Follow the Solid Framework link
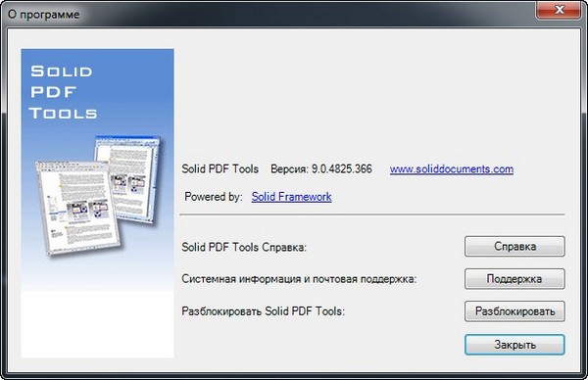This screenshot has height=380, width=588. tap(291, 197)
